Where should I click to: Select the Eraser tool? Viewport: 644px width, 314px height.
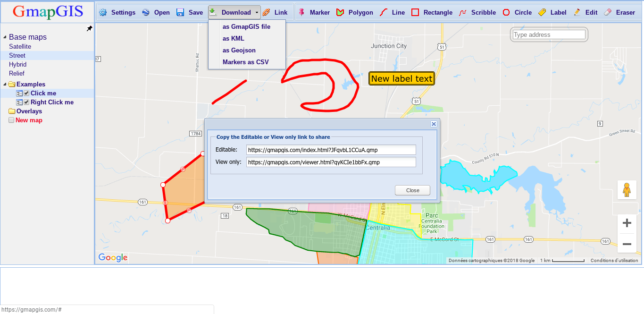point(619,13)
